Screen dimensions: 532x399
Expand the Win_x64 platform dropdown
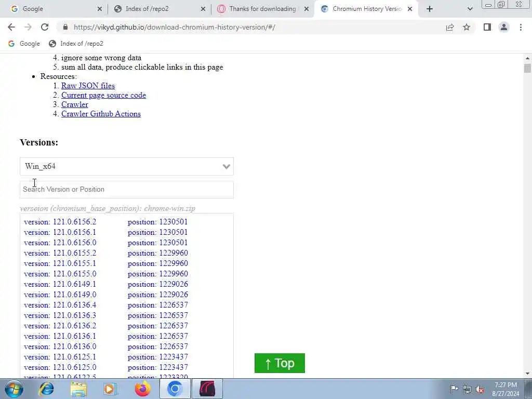point(127,166)
